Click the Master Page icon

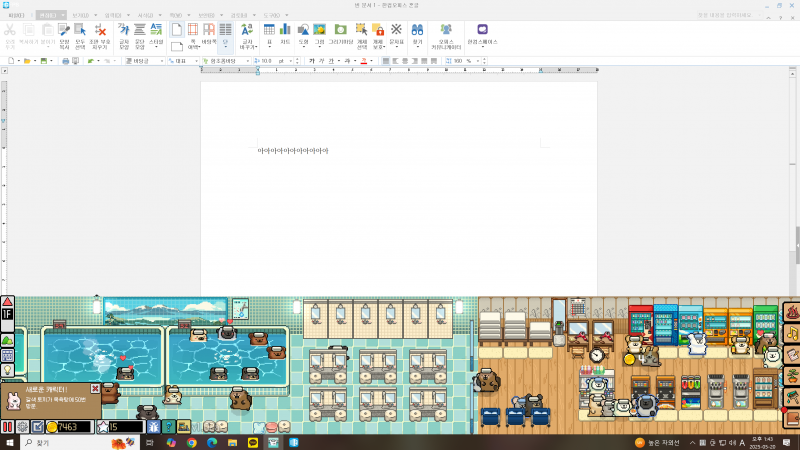[209, 30]
